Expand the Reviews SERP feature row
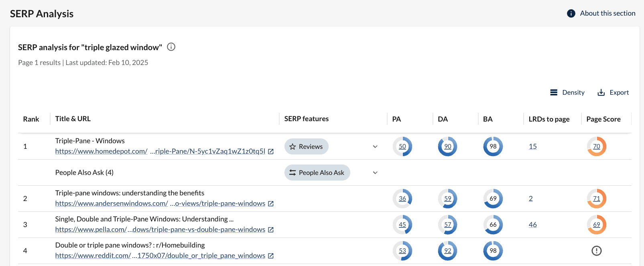Viewport: 644px width, 266px height. click(375, 147)
